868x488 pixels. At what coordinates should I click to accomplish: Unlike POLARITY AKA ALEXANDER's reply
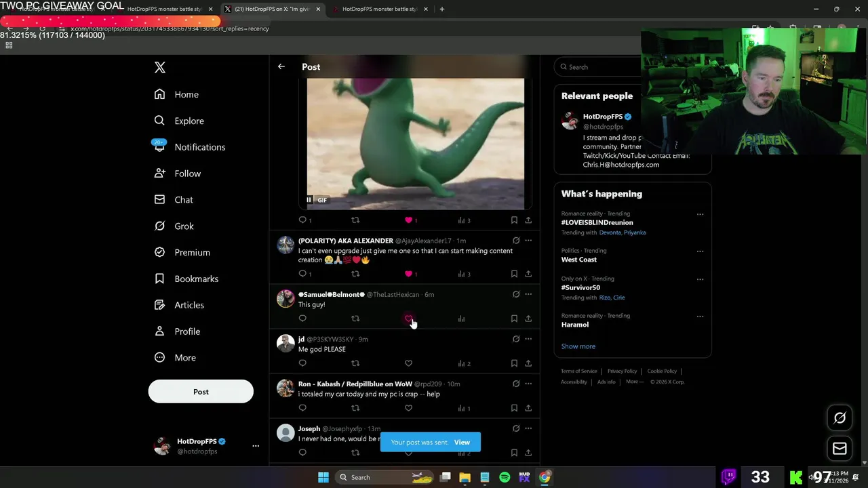pos(408,274)
